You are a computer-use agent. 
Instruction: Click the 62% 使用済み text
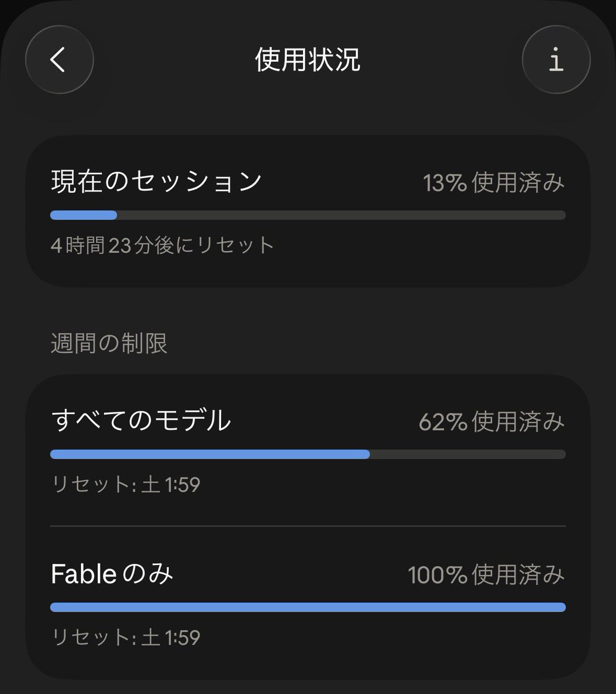pyautogui.click(x=492, y=422)
